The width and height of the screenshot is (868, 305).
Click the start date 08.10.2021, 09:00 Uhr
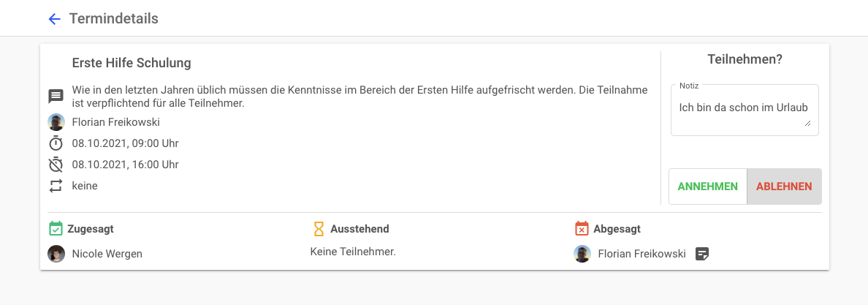125,143
